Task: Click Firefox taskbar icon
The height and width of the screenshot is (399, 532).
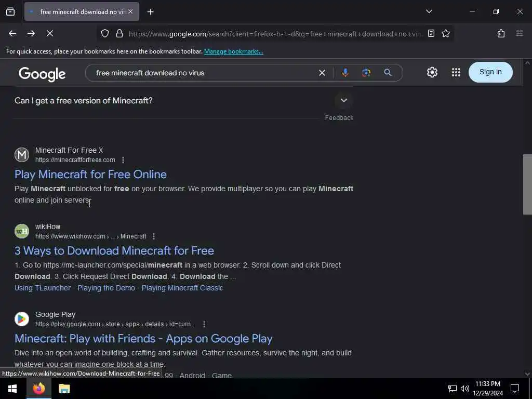Action: pyautogui.click(x=38, y=389)
